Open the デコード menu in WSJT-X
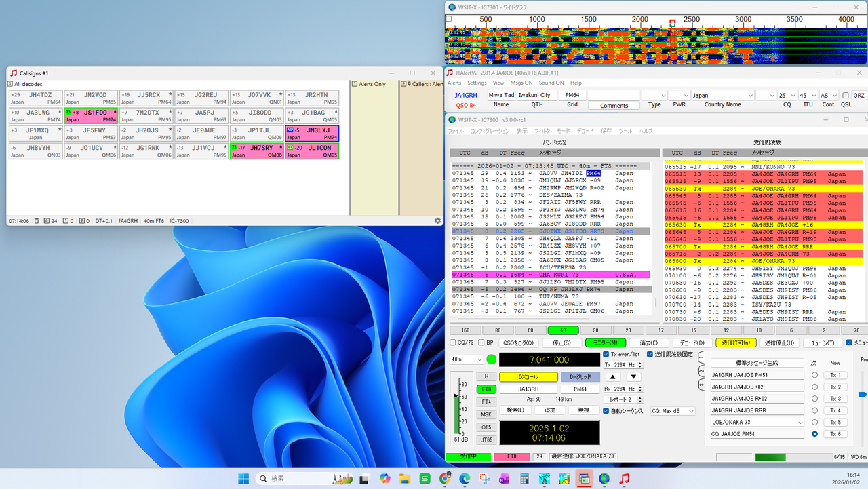Screen dimensions: 868x489 [x=585, y=131]
